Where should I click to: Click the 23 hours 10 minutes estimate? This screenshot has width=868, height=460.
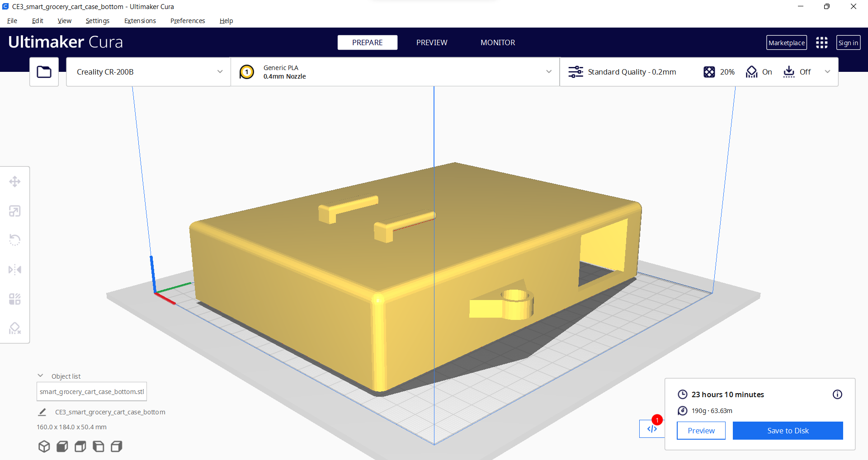(x=728, y=394)
